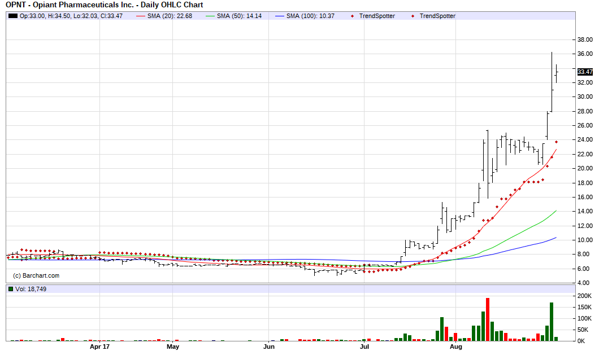Image resolution: width=599 pixels, height=364 pixels.
Task: Click the 38.00 price axis label
Action: [x=585, y=40]
